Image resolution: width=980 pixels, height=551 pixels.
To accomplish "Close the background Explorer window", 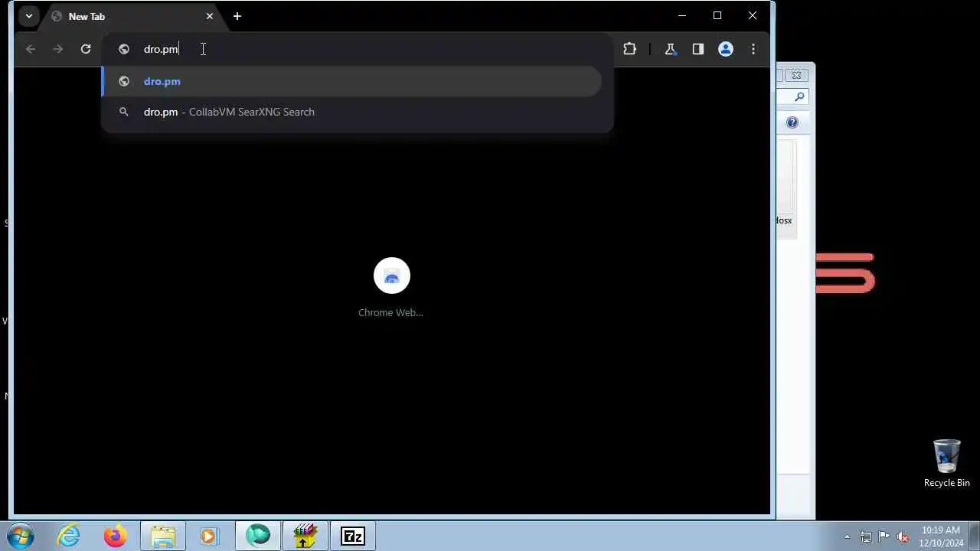I will (796, 75).
